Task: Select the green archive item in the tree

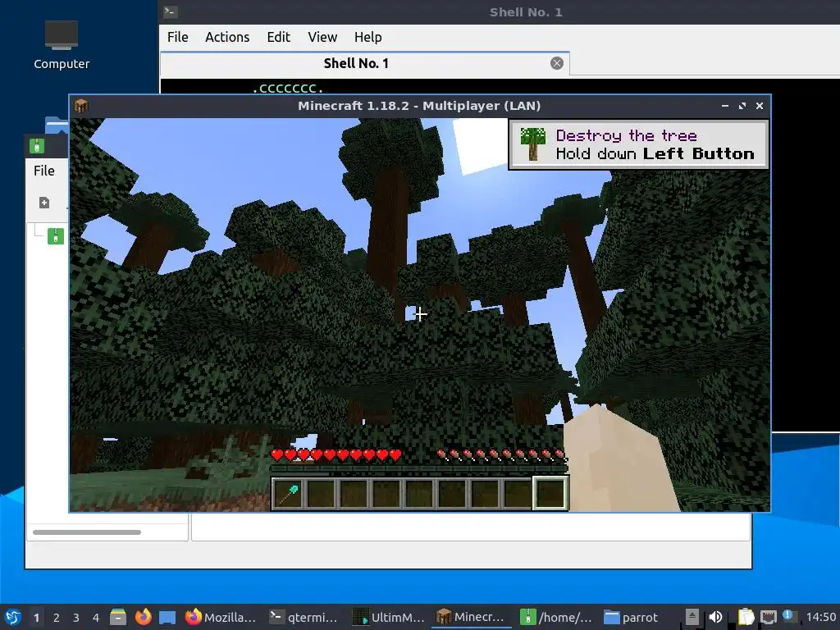Action: [x=56, y=235]
